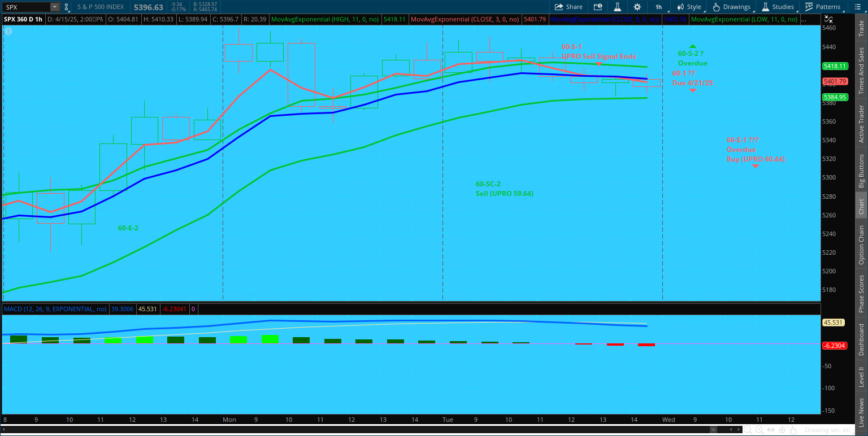Click the MACD (12, 26, 9, EXPONENTIAL, no) label

(55, 309)
